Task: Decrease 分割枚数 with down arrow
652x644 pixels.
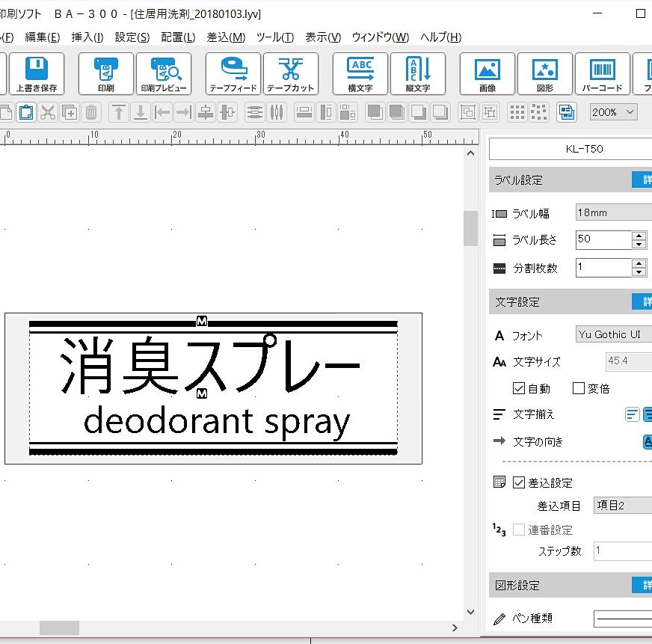Action: 639,272
